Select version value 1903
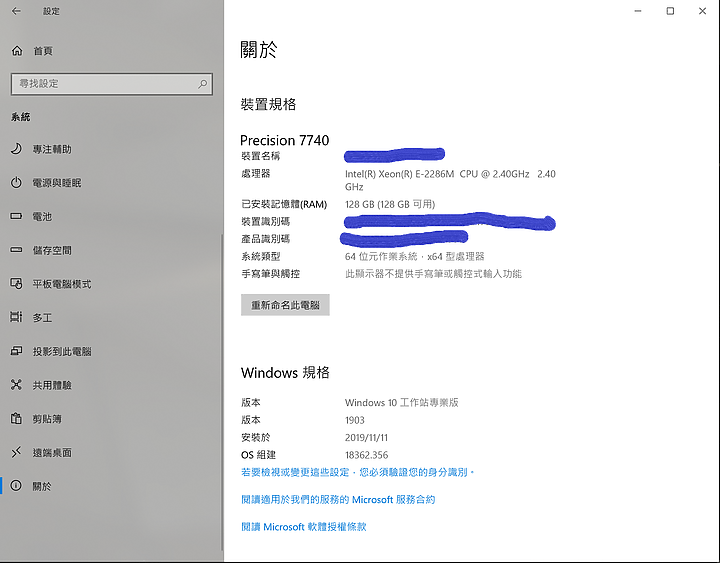This screenshot has height=563, width=720. coord(354,420)
